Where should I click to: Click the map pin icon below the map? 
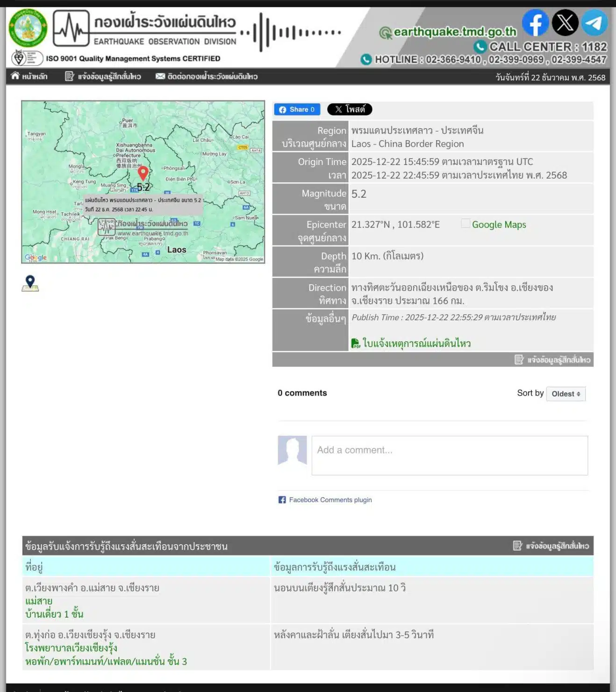tap(30, 283)
